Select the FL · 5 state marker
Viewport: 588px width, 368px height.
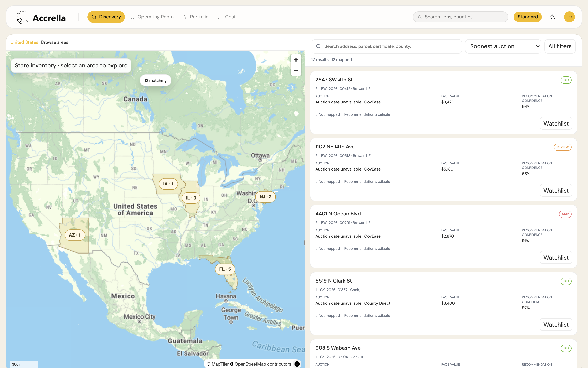pos(225,269)
